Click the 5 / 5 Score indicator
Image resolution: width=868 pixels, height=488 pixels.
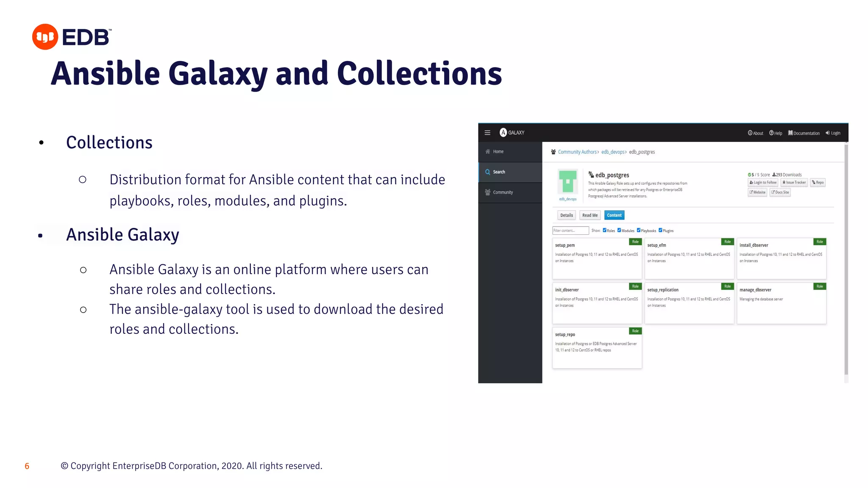point(759,175)
